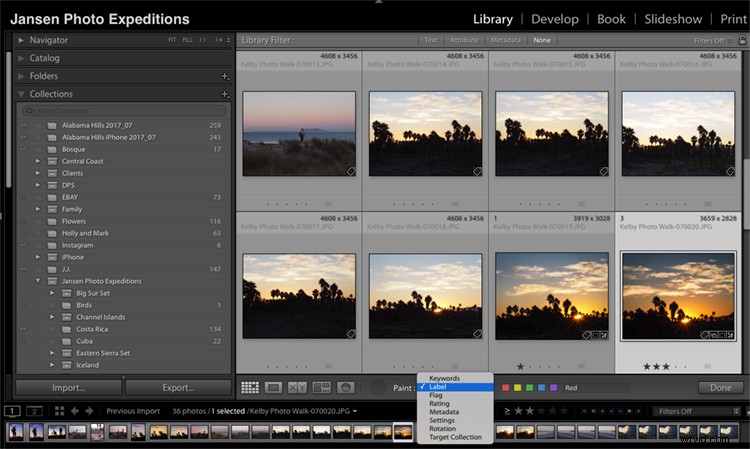Pick purple paint label swatch

[x=553, y=388]
